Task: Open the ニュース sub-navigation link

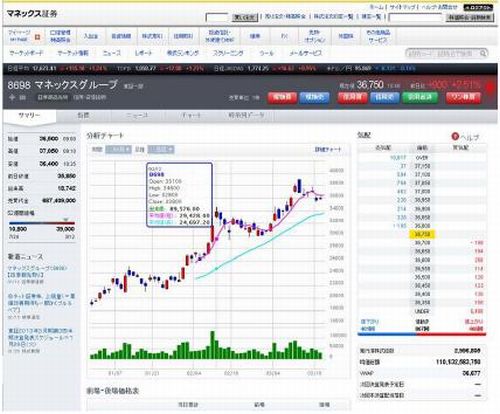Action: [112, 53]
